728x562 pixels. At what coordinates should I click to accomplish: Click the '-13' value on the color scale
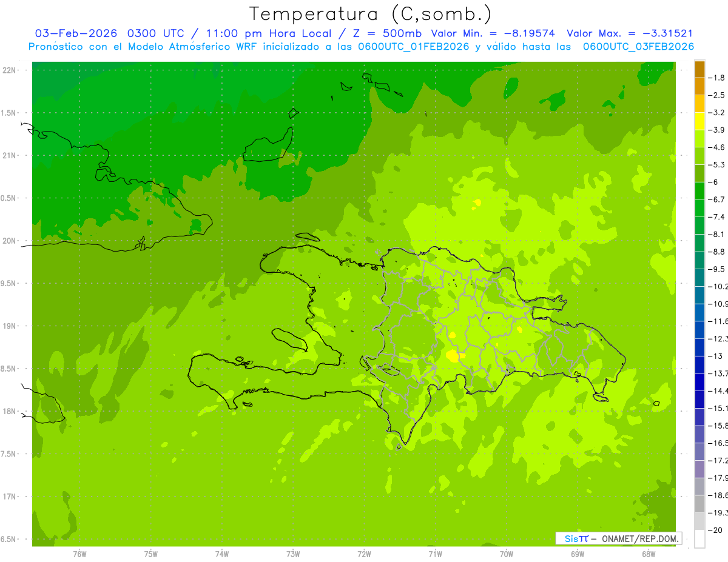tap(716, 356)
